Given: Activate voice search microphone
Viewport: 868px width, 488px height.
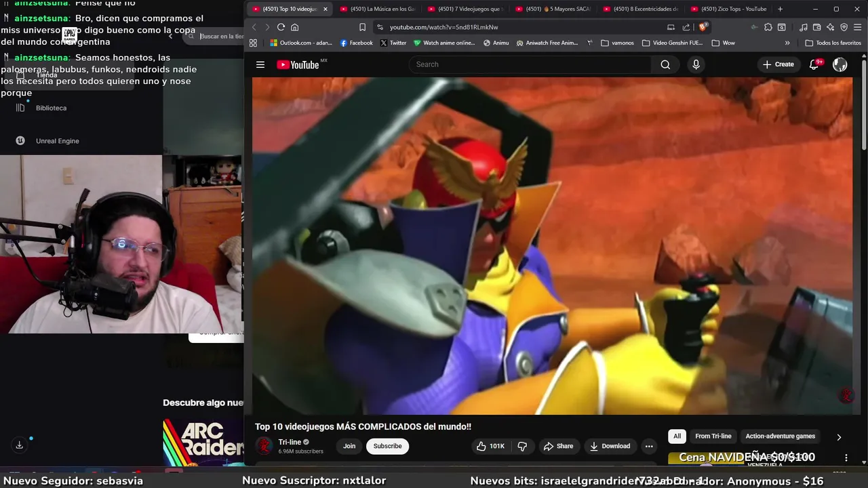Looking at the screenshot, I should click(x=696, y=64).
